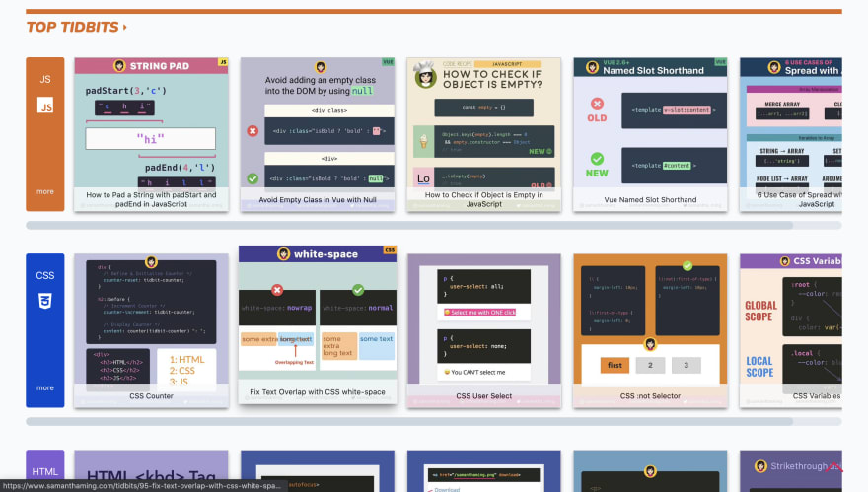The width and height of the screenshot is (868, 492).
Task: Open Vue Named Slot Shorthand card
Action: pyautogui.click(x=650, y=134)
